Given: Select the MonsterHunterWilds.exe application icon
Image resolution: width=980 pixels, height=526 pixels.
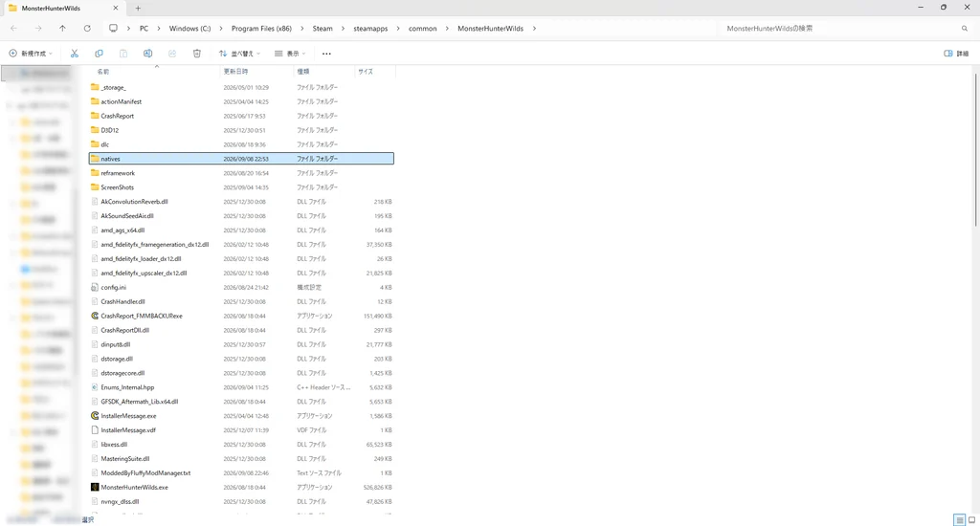Looking at the screenshot, I should click(x=95, y=488).
